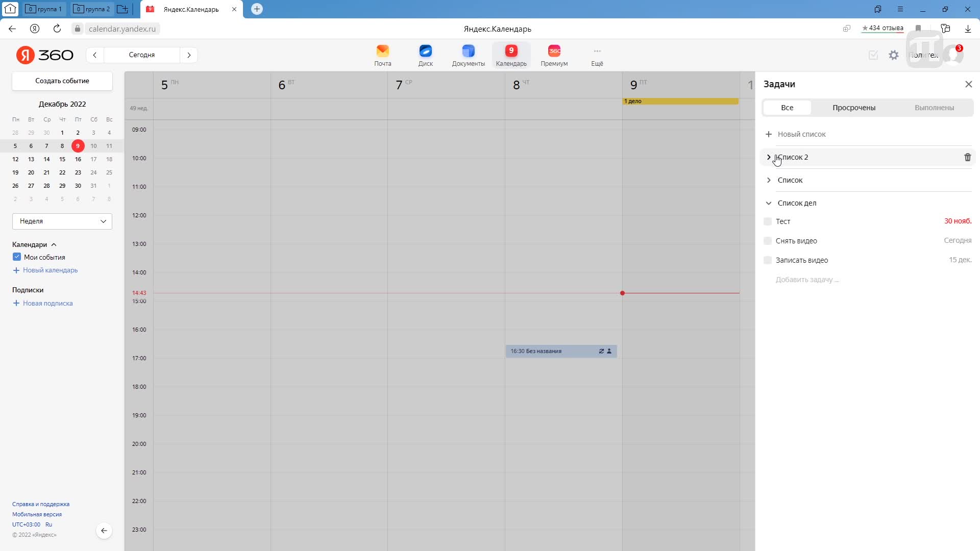Add a Новый календарь
The image size is (980, 551).
[45, 270]
